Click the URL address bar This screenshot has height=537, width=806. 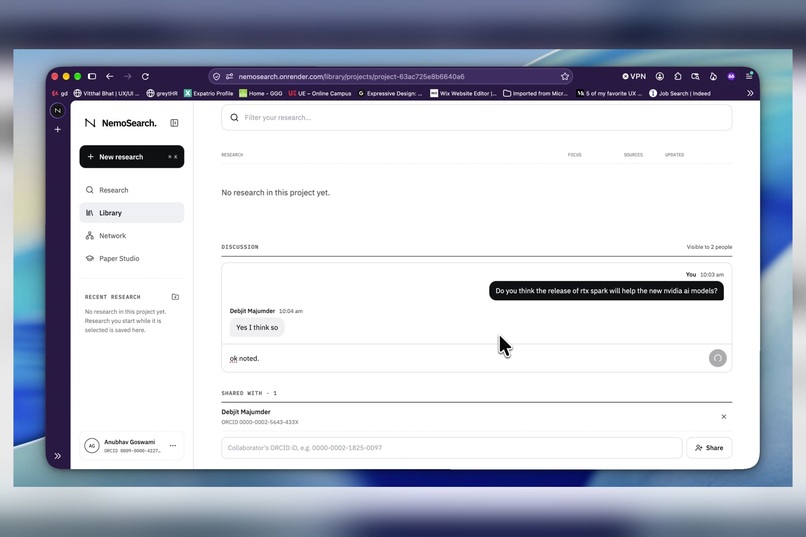391,76
